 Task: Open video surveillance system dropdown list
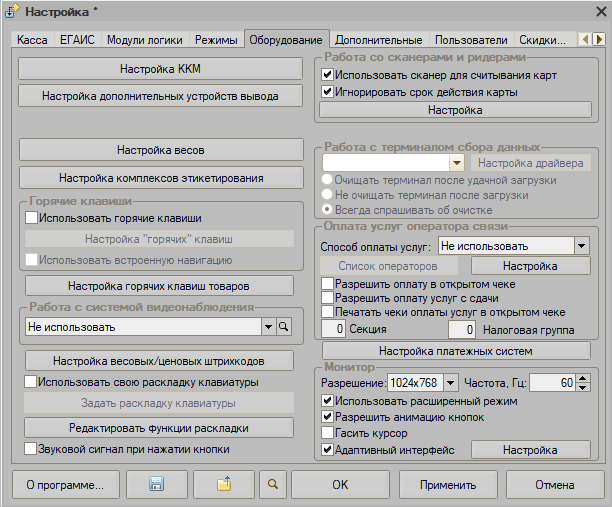(x=267, y=327)
